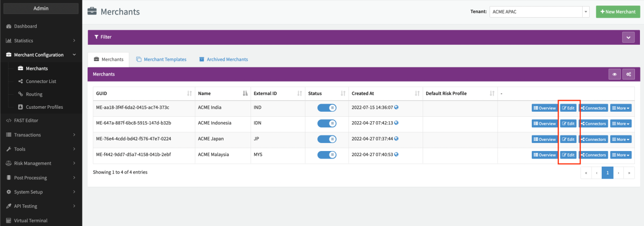Edit the ACME Malaysia merchant
The height and width of the screenshot is (226, 644).
point(569,155)
